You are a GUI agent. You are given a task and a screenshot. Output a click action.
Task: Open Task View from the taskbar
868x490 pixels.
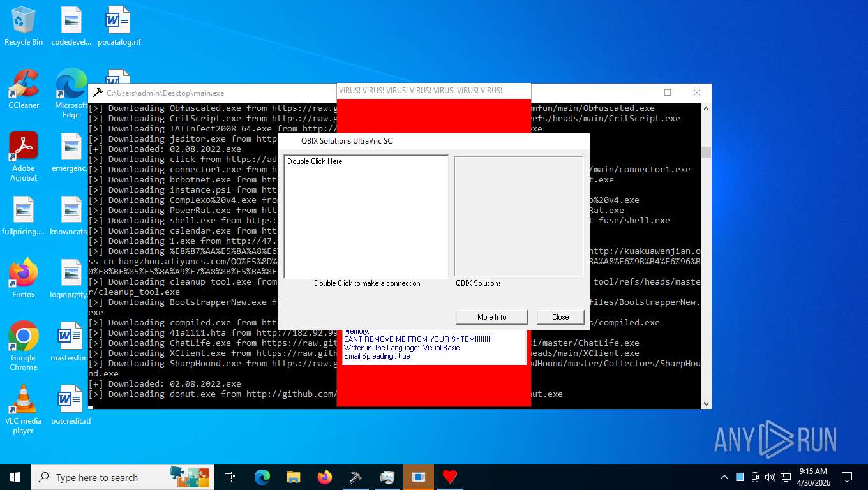(x=230, y=477)
